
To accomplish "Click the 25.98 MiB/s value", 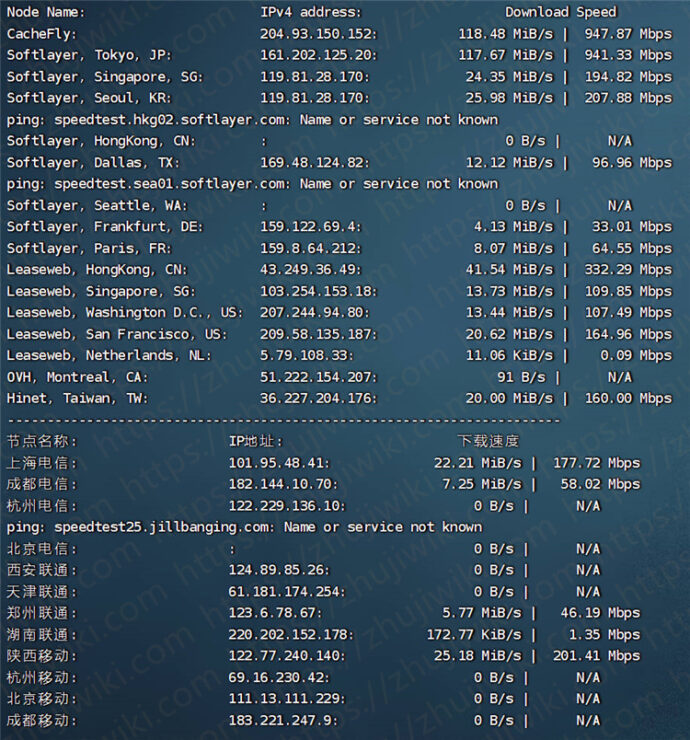I will click(x=509, y=98).
